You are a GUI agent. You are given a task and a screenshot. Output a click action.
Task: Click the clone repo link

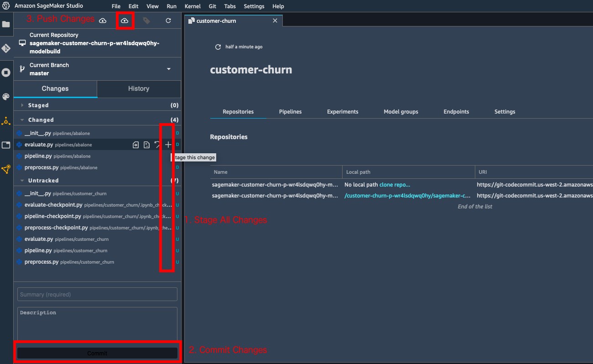395,185
